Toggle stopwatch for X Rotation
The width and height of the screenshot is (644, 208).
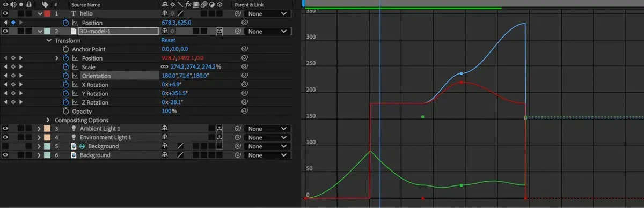coord(66,85)
